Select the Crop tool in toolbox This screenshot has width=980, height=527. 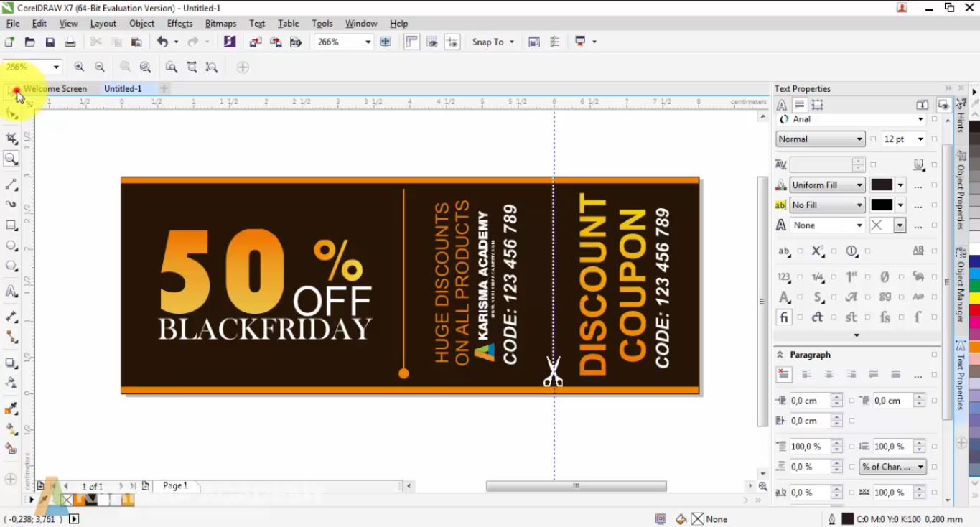click(11, 137)
